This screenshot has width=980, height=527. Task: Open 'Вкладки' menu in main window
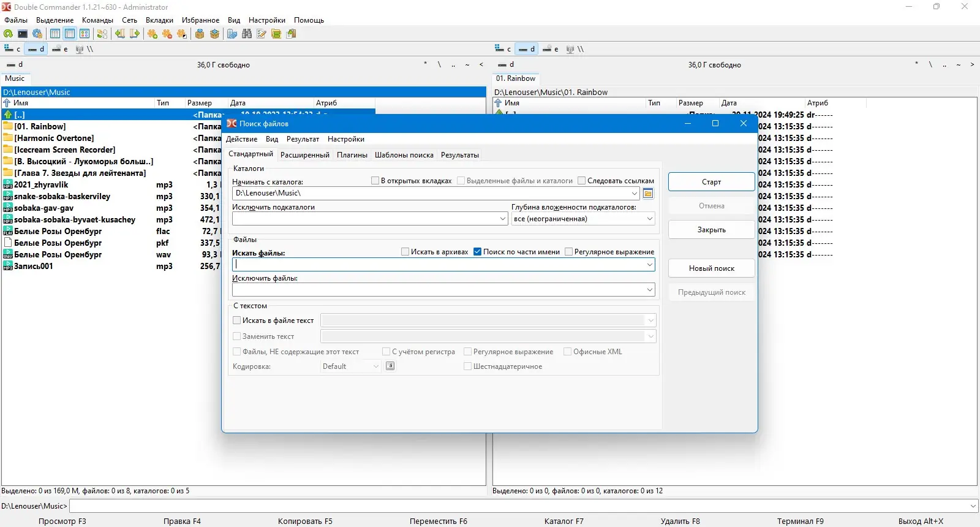pyautogui.click(x=159, y=20)
